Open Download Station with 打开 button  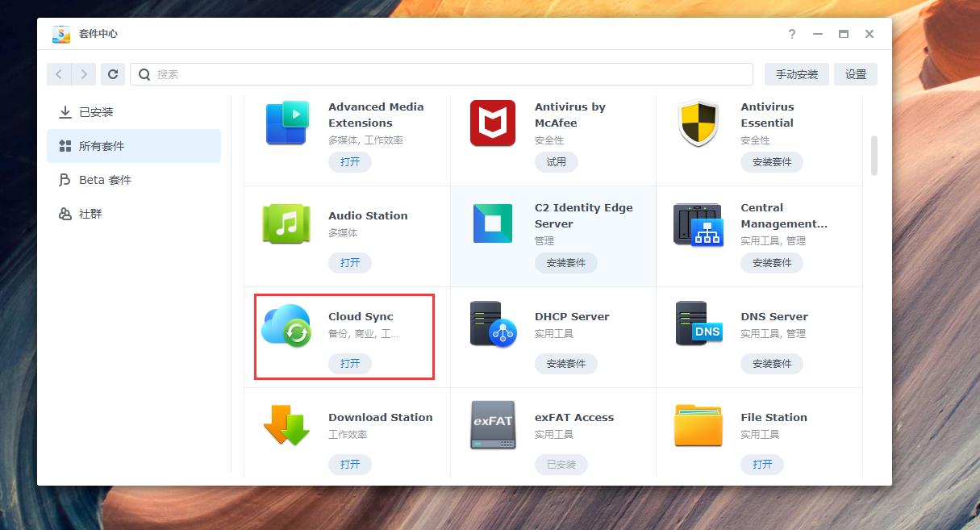coord(350,464)
